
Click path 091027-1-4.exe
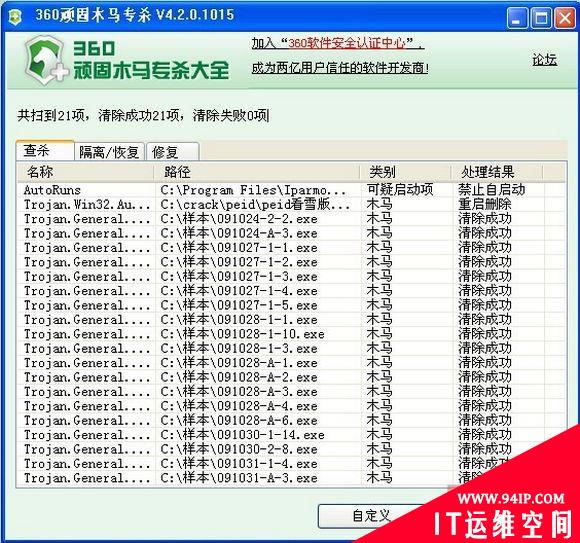click(x=239, y=291)
